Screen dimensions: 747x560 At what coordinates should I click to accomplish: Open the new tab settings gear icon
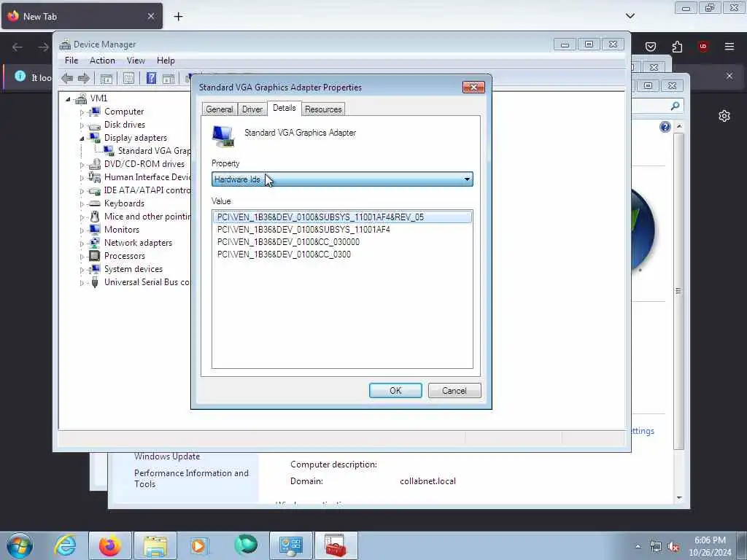(724, 116)
